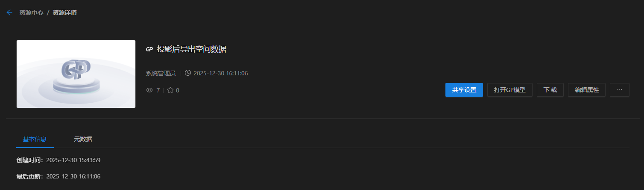
Task: Click the 系统管理员 author name
Action: coord(161,73)
